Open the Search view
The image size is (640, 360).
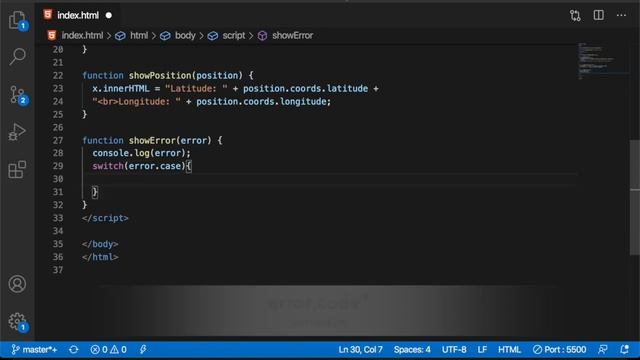(x=17, y=56)
